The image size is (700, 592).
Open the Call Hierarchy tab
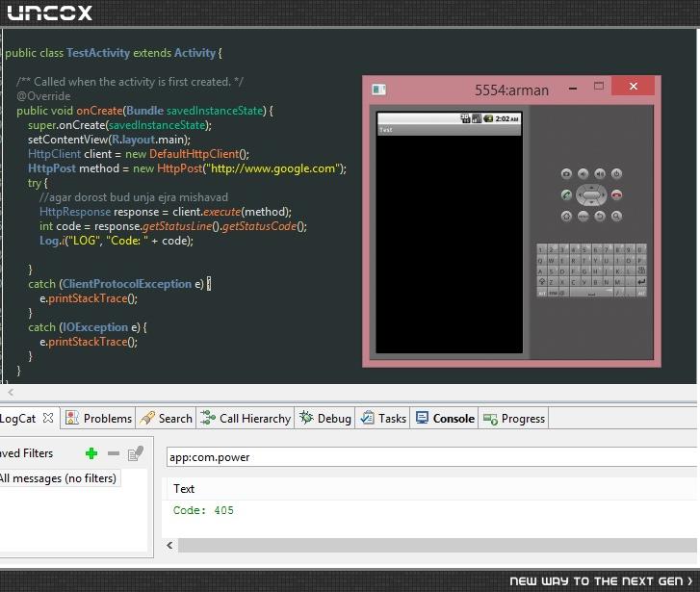tap(246, 419)
